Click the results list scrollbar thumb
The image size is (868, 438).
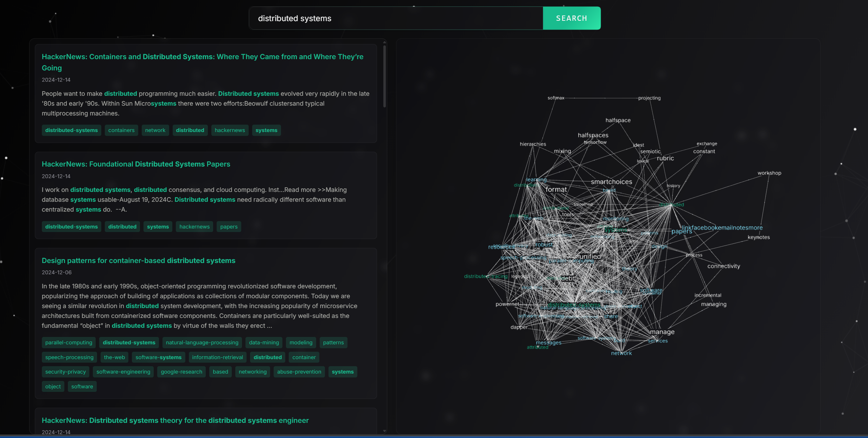384,76
